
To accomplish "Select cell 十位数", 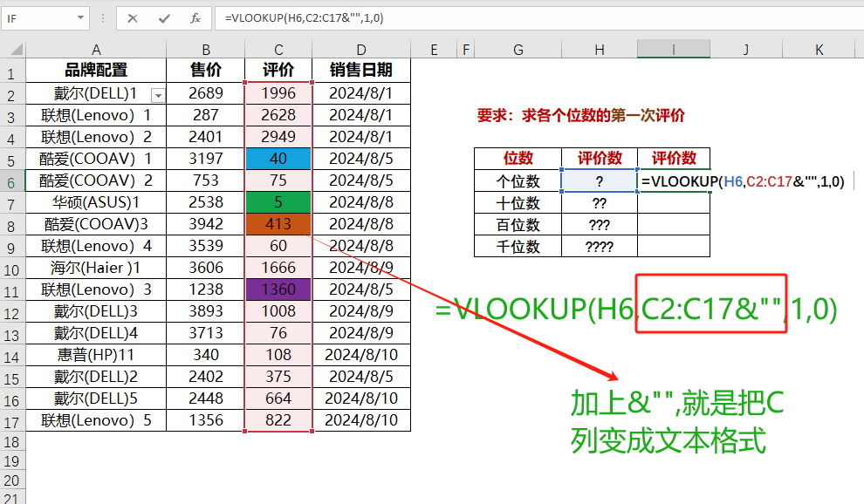I will (518, 203).
